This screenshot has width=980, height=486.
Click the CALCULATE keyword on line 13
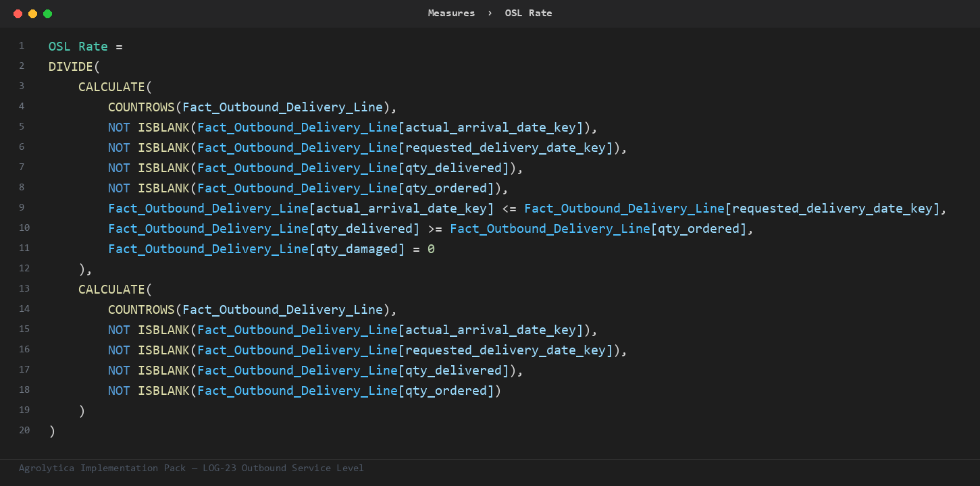point(111,290)
